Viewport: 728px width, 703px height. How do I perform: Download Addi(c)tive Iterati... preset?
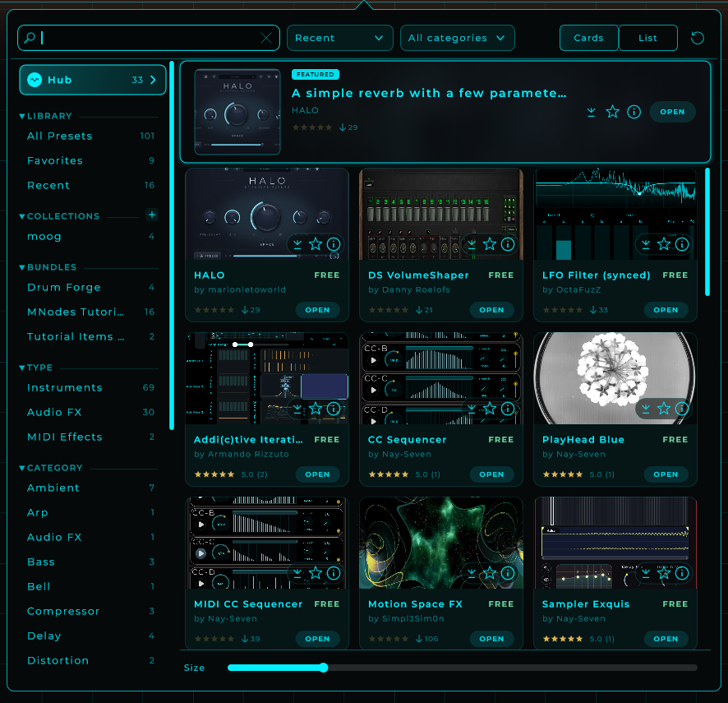pyautogui.click(x=297, y=409)
